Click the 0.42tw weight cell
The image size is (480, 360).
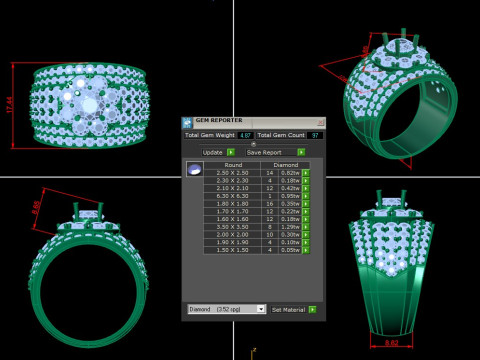290,188
